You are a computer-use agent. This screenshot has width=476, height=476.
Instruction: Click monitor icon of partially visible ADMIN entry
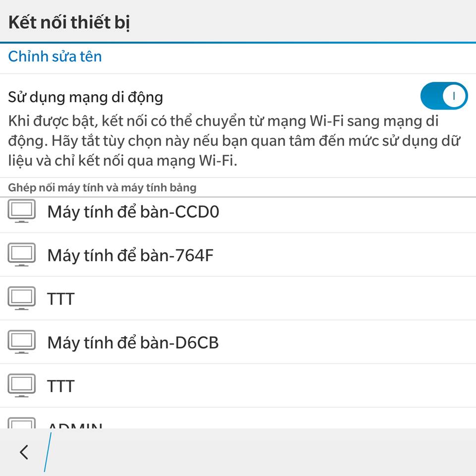pos(21,423)
